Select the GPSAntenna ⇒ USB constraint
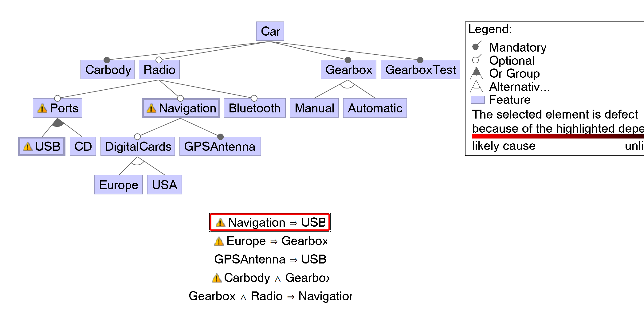The width and height of the screenshot is (644, 320). pos(270,259)
